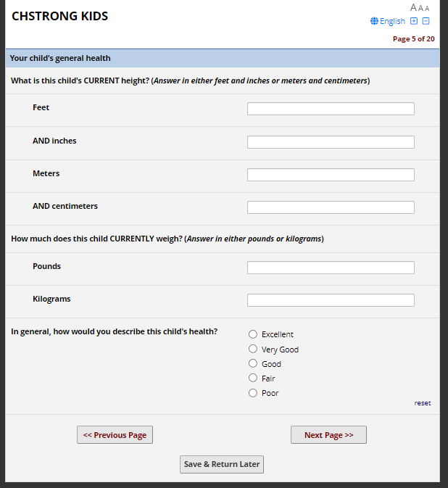
Task: Click the smallest font size A icon
Action: click(x=427, y=9)
